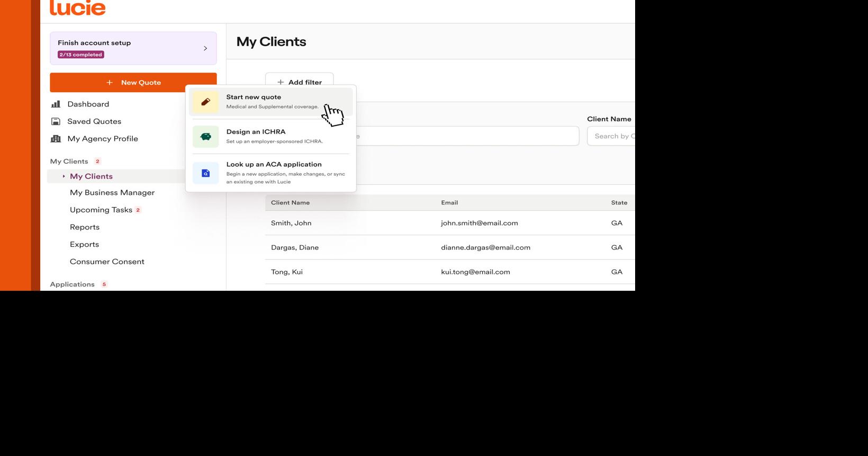The width and height of the screenshot is (868, 456).
Task: Click the pencil icon for Start new quote
Action: point(205,102)
